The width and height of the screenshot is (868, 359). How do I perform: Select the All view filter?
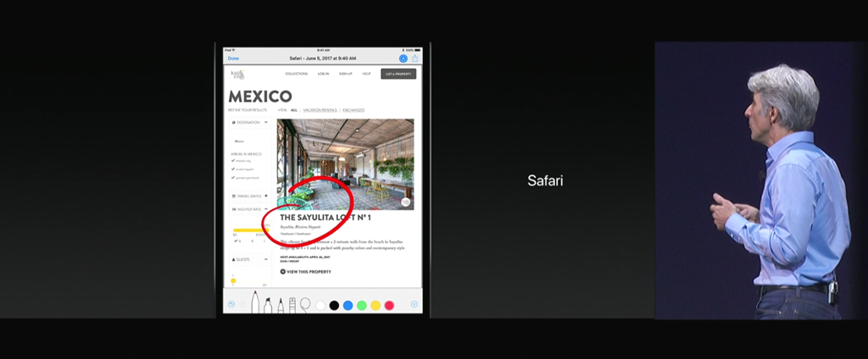pyautogui.click(x=294, y=110)
